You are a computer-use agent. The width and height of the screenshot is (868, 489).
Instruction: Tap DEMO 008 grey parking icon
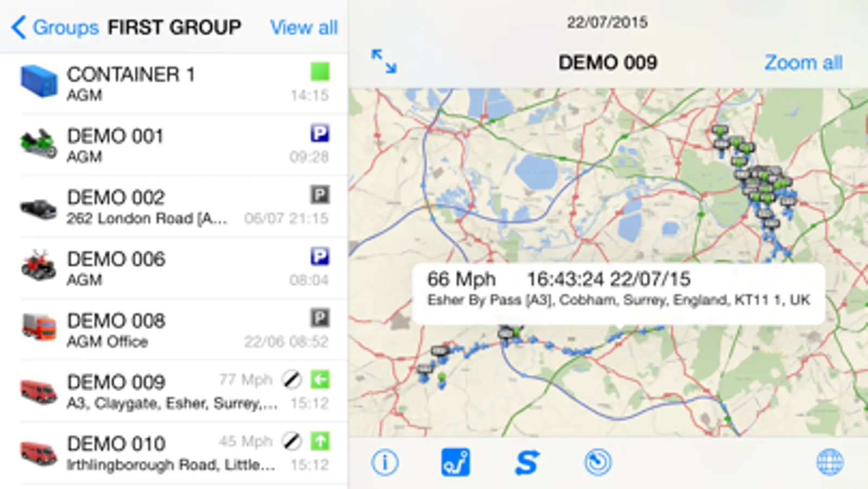point(320,318)
